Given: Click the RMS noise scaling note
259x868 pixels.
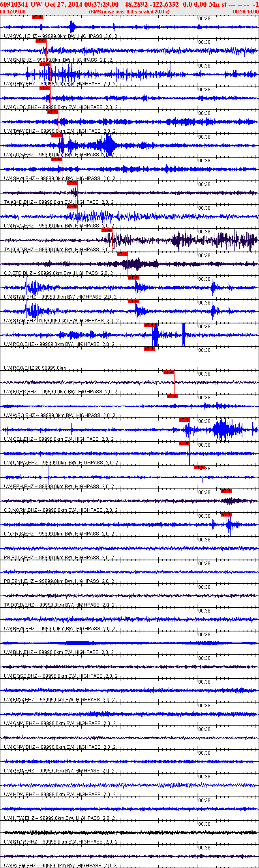Looking at the screenshot, I should click(129, 12).
